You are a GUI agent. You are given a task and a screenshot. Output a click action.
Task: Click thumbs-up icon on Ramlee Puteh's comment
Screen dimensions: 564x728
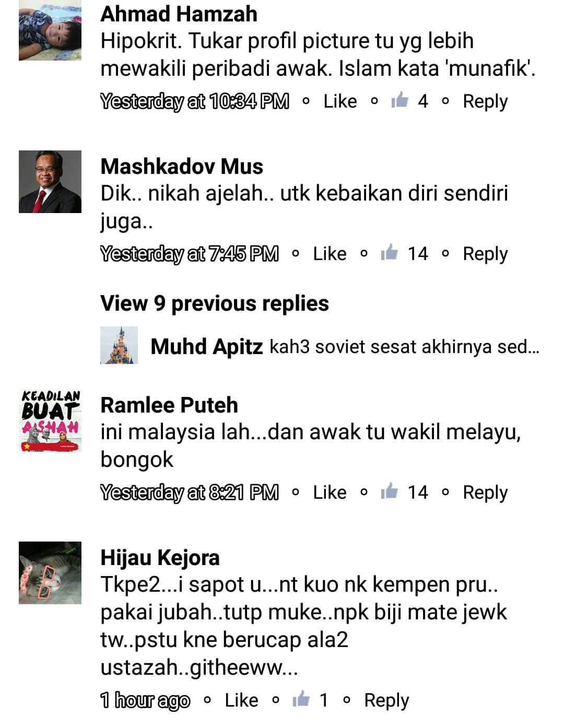(389, 491)
